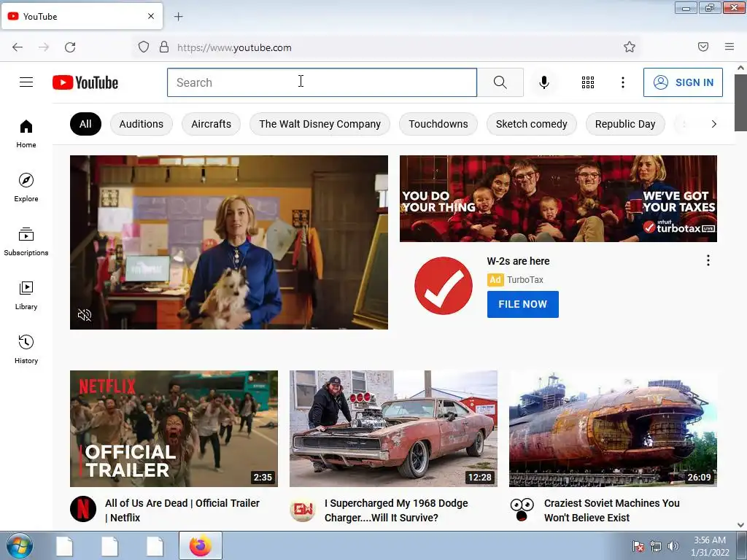The image size is (747, 560).
Task: Select the Aircrafts filter chip
Action: point(211,124)
